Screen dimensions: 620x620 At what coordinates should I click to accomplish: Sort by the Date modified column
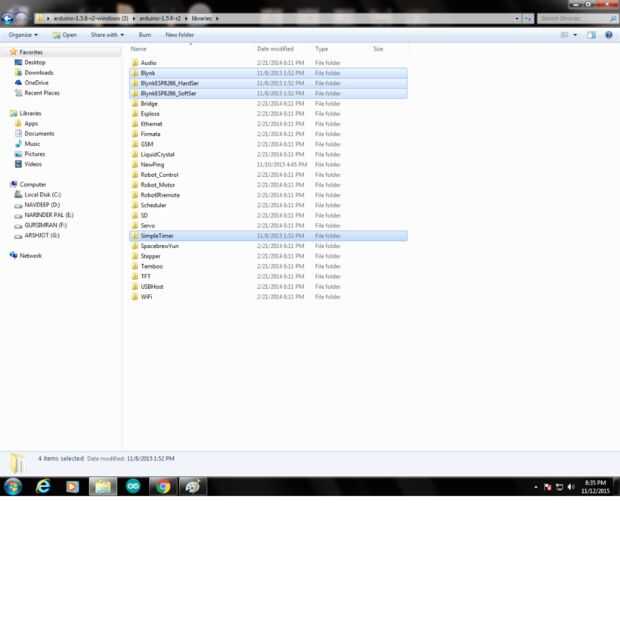[x=275, y=49]
